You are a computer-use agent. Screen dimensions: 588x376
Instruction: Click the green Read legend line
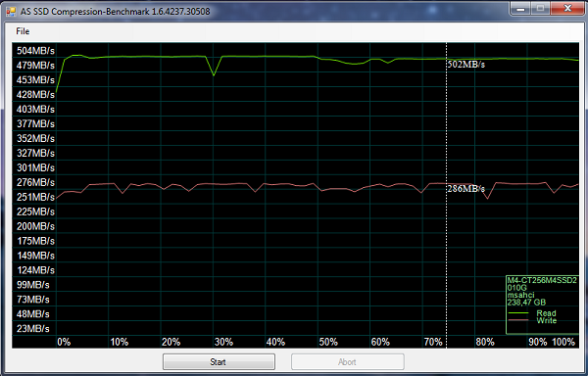517,313
